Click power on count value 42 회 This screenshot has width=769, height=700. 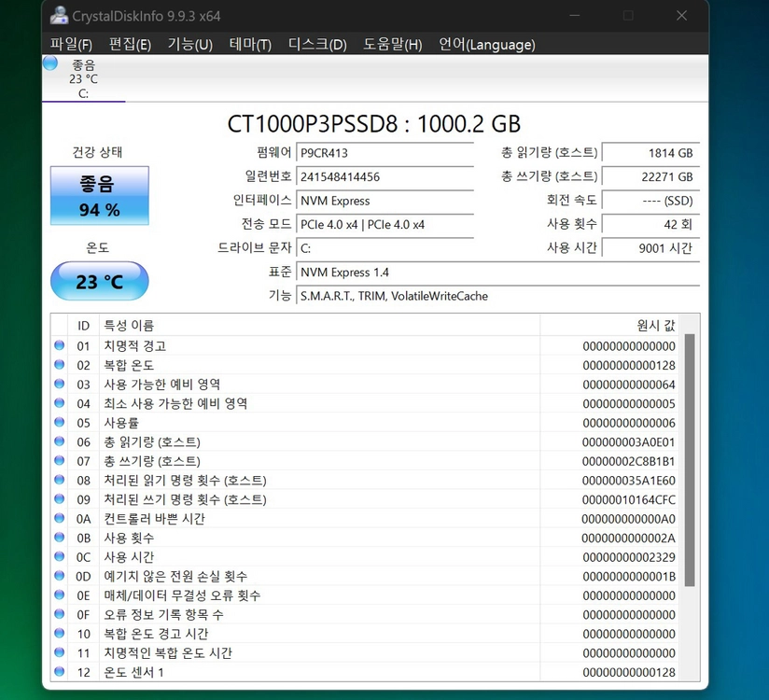pos(650,225)
